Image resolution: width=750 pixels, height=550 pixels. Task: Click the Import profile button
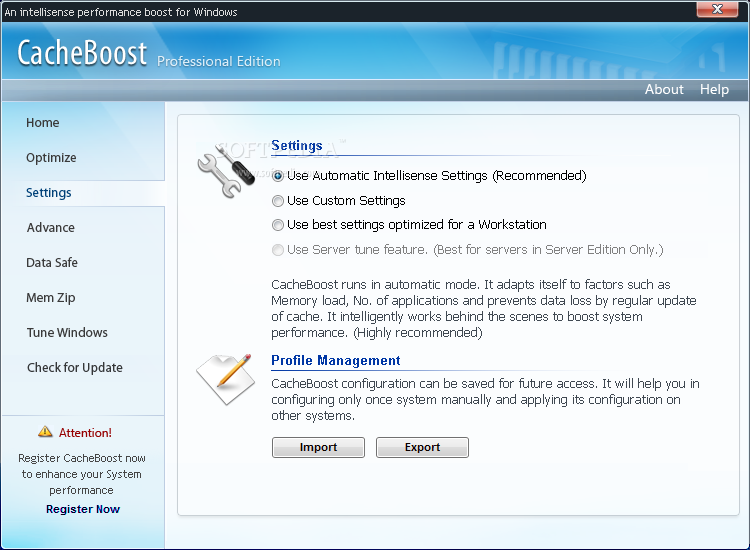pos(318,447)
